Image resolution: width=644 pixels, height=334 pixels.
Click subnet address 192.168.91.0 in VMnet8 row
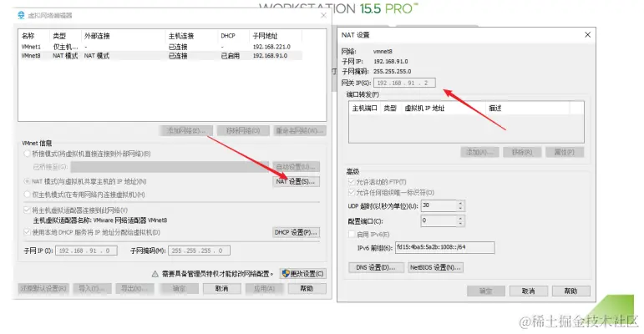[270, 55]
